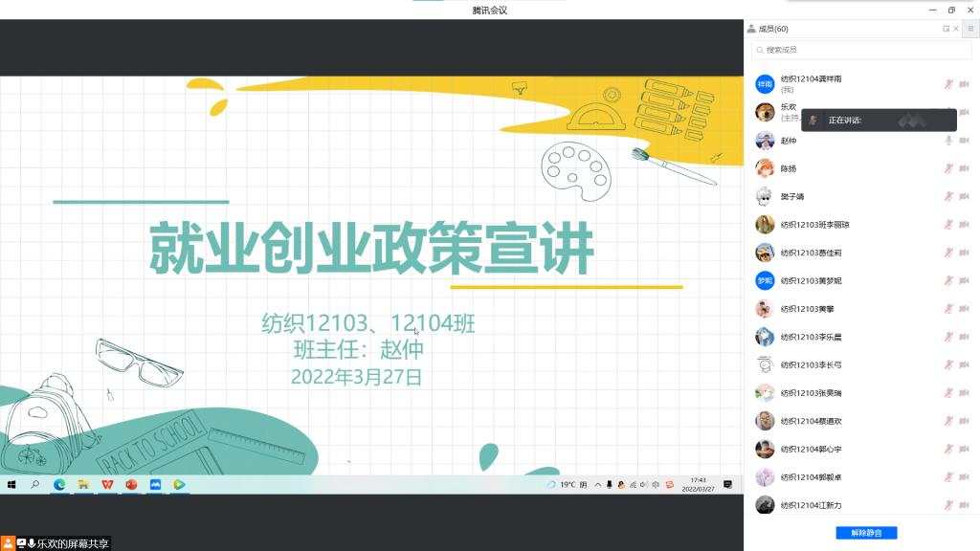980x551 pixels.
Task: Click the orange user icon at bottom-left
Action: [8, 543]
